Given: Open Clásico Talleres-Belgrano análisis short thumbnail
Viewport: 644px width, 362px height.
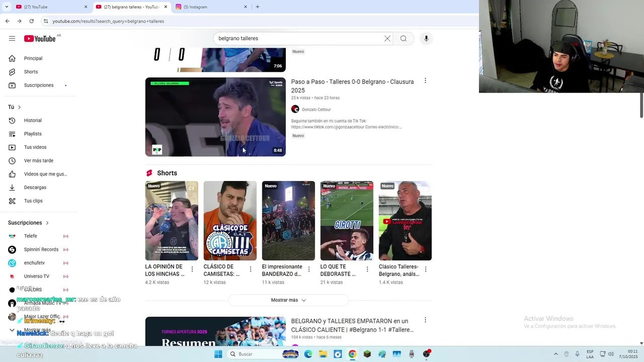Looking at the screenshot, I should [405, 221].
